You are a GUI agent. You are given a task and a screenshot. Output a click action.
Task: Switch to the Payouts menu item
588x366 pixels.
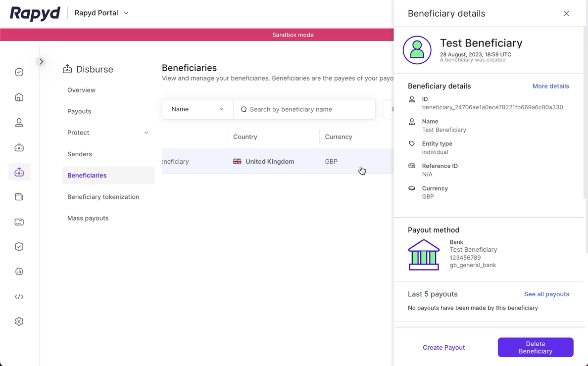pos(78,111)
